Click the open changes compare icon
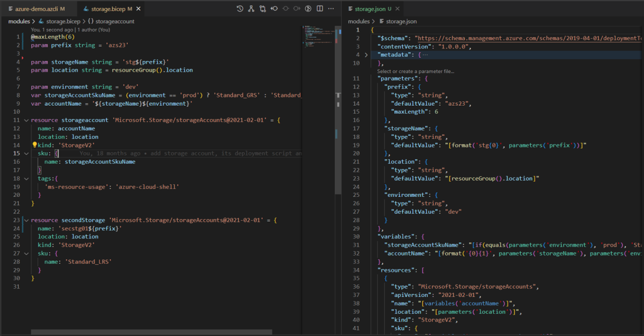This screenshot has width=644, height=336. [263, 9]
